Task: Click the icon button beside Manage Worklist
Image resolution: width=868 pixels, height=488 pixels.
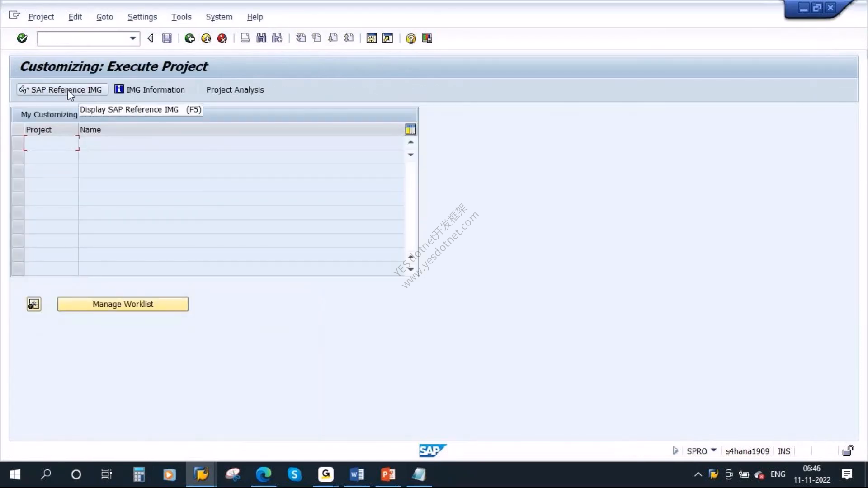Action: (33, 304)
